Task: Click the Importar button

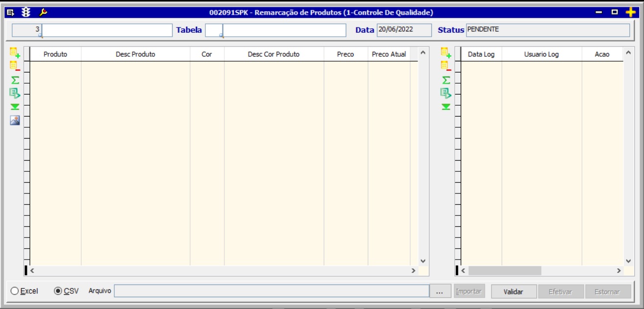Action: pyautogui.click(x=468, y=291)
